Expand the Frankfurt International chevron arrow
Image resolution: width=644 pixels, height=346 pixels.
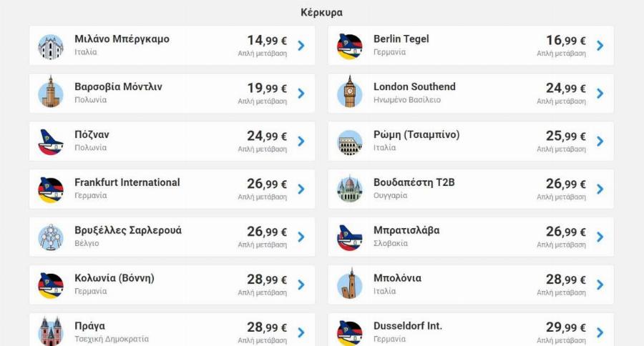point(301,189)
